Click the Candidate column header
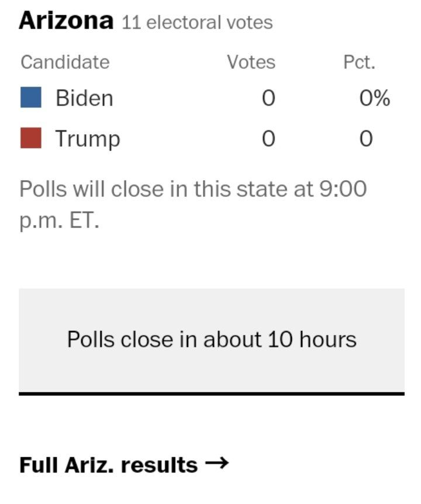Viewport: 421px width, 504px height. 65,62
